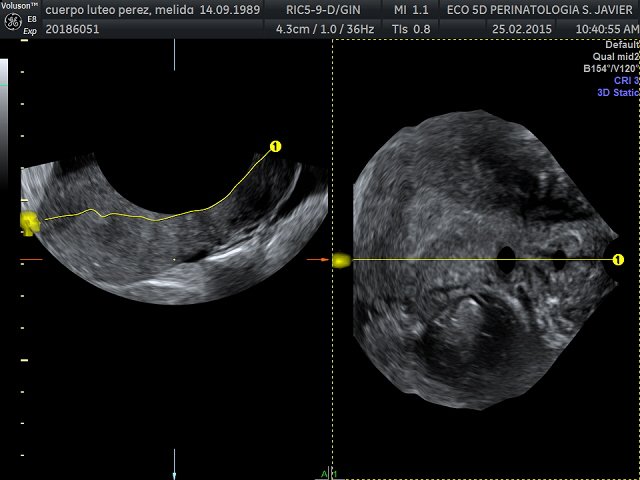
Task: Click the orange arrow beside right image
Action: point(318,259)
